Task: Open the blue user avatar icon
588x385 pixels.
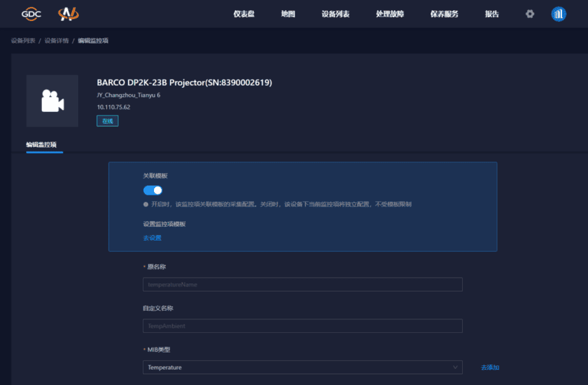Action: click(x=558, y=14)
